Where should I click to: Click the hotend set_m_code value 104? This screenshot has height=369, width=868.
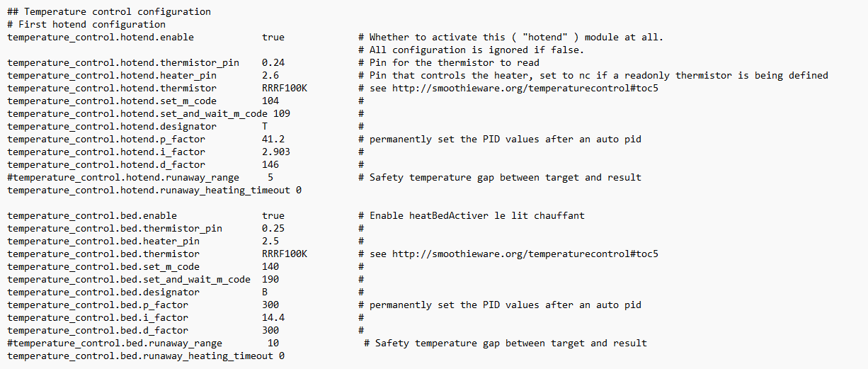coord(270,101)
